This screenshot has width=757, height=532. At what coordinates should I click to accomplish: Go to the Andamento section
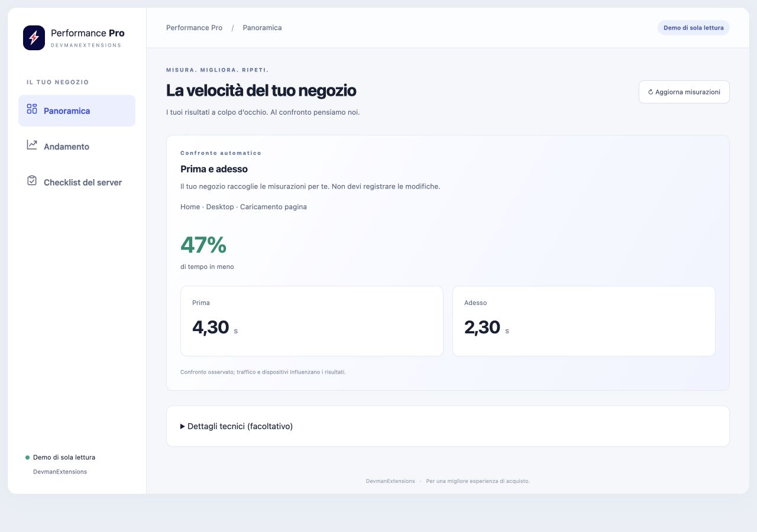click(77, 147)
